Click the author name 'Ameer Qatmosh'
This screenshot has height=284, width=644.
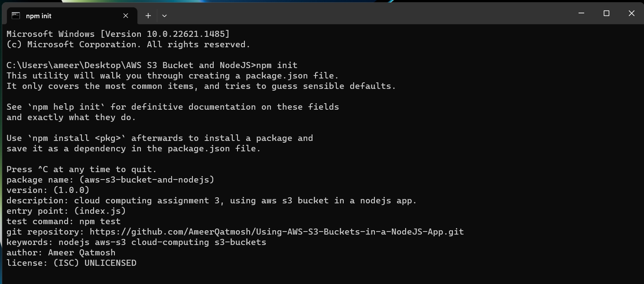(81, 252)
